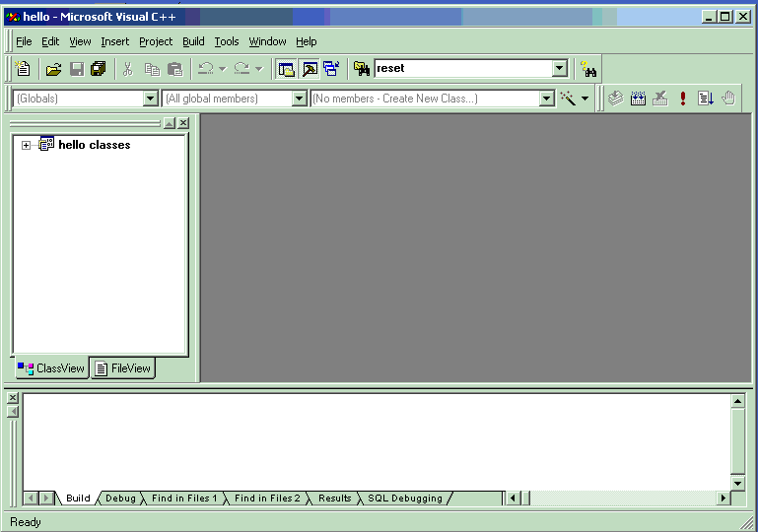
Task: Select the hello classes tree item
Action: click(95, 145)
